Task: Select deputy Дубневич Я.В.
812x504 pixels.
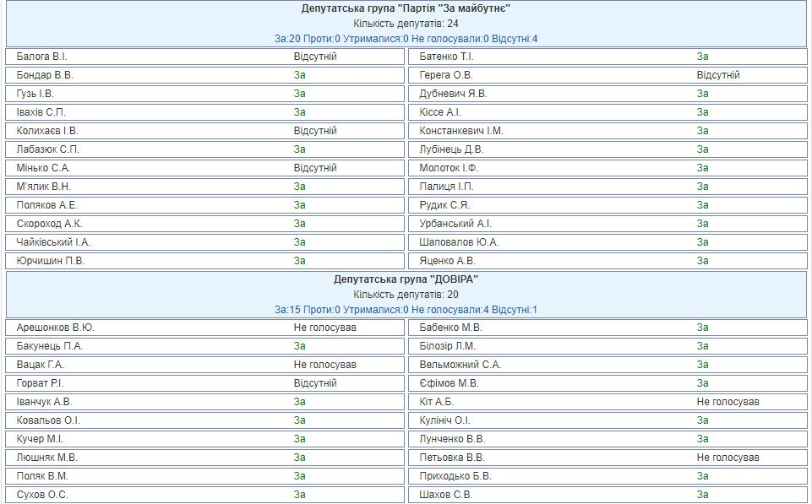Action: [x=453, y=94]
